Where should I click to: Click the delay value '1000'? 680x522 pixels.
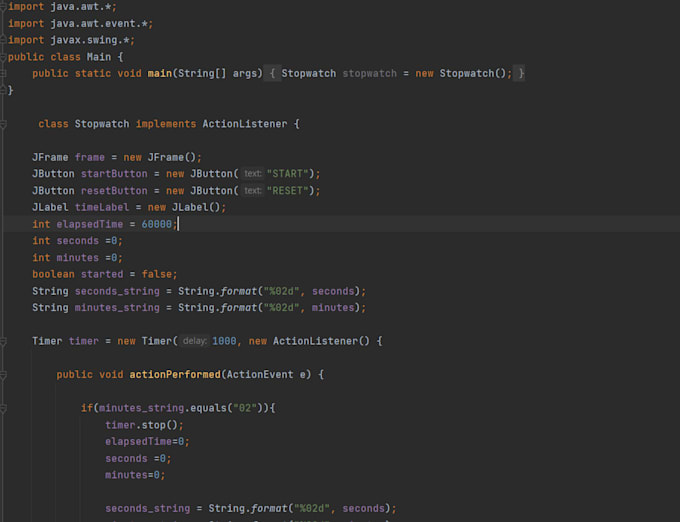pyautogui.click(x=224, y=341)
